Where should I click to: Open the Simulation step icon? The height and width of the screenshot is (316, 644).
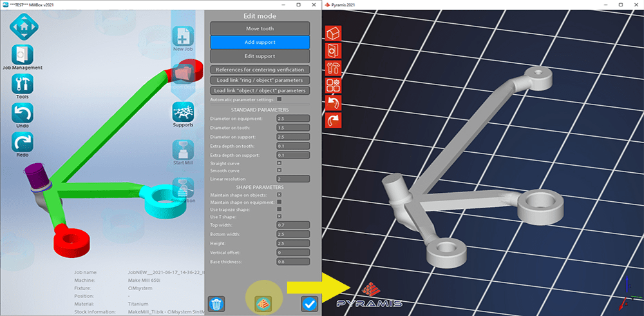(x=183, y=188)
